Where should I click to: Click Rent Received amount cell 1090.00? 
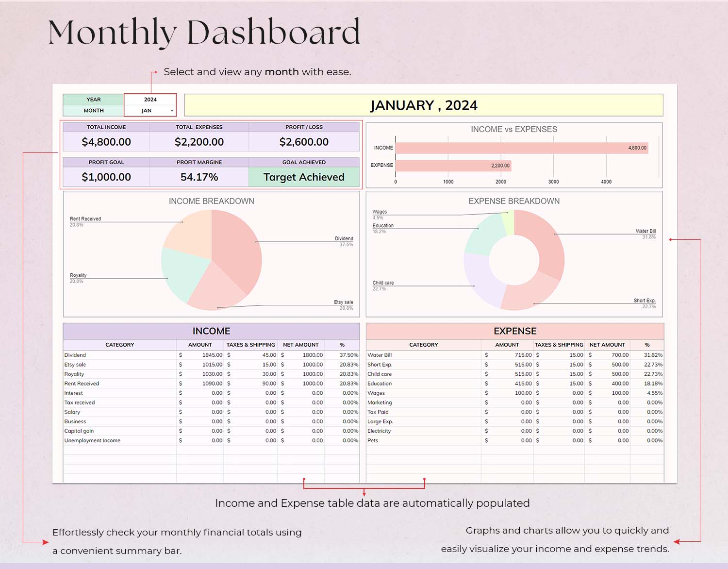pyautogui.click(x=200, y=384)
